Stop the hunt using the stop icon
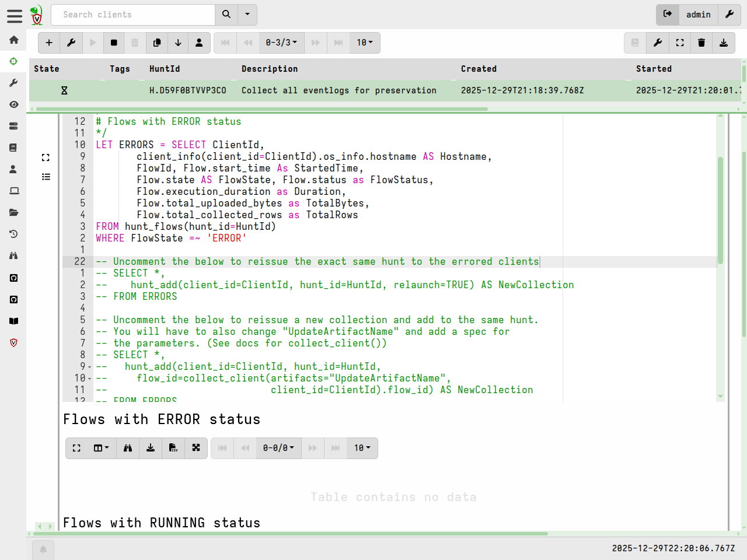The image size is (747, 560). tap(114, 43)
